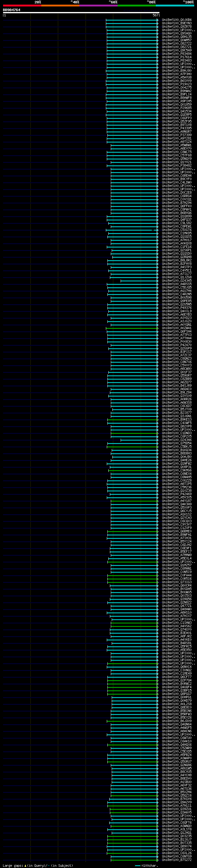
Task: Click the cyan ~100% identity legend segment
Action: click(x=175, y=6)
